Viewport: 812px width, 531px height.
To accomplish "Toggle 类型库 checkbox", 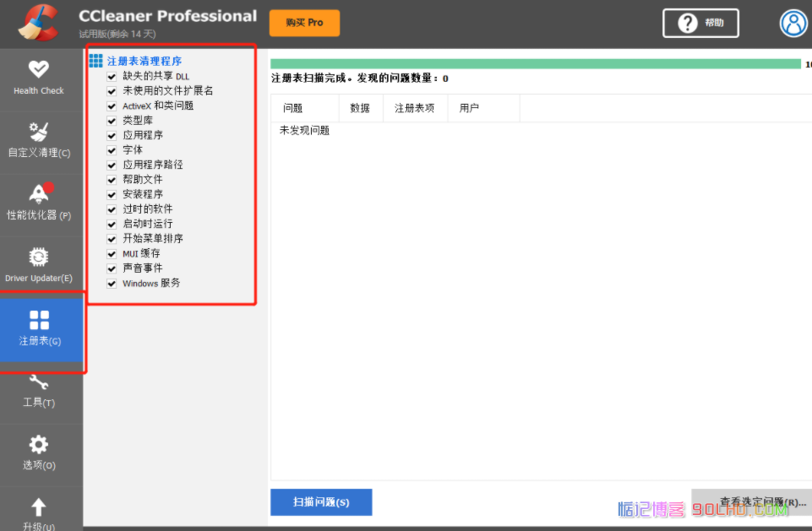I will (112, 121).
